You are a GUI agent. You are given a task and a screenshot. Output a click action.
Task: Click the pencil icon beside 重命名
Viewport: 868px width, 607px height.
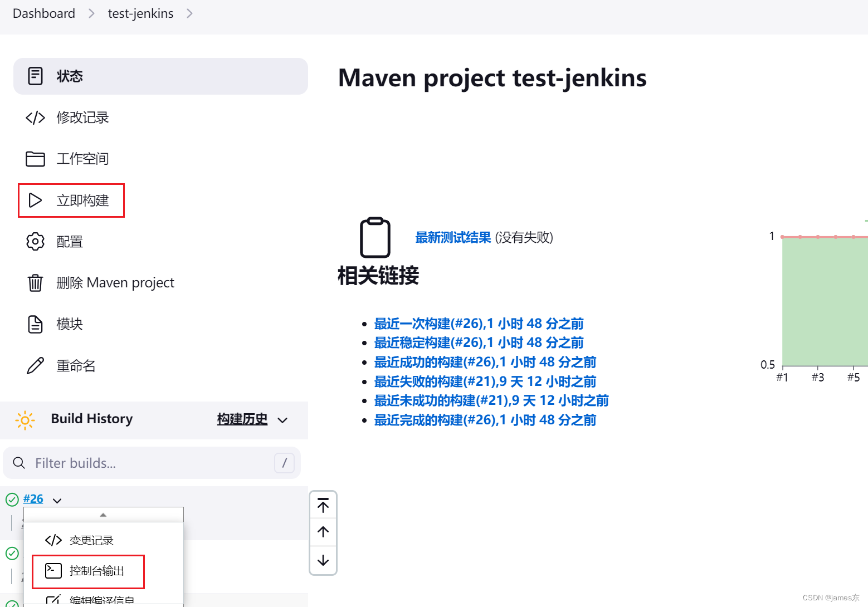tap(35, 366)
